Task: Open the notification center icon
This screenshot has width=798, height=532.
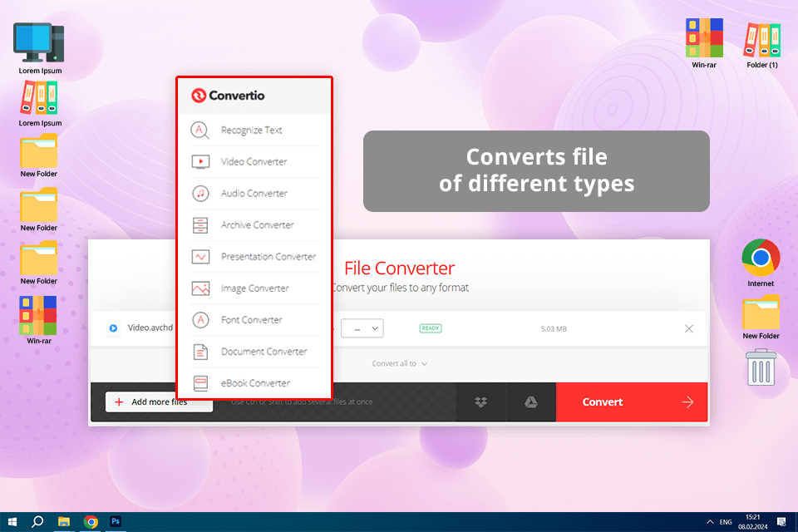Action: click(781, 522)
